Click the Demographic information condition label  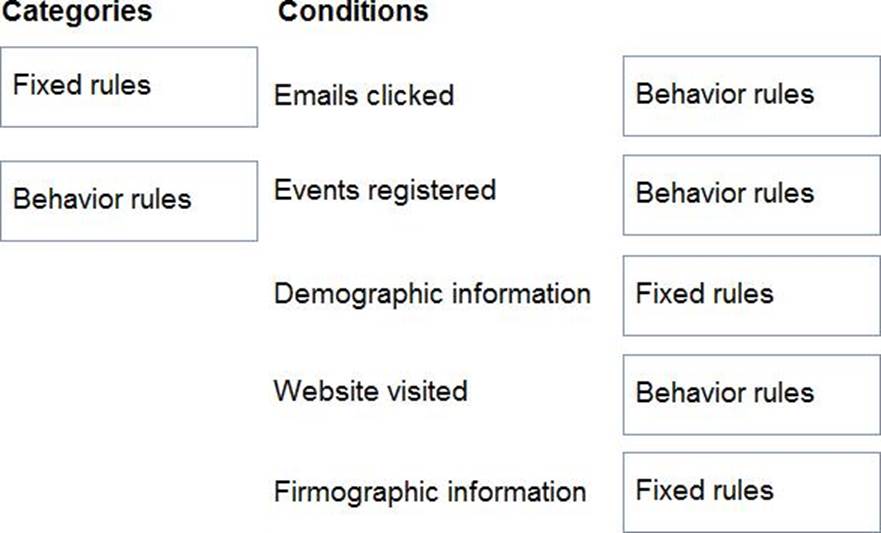click(x=432, y=294)
